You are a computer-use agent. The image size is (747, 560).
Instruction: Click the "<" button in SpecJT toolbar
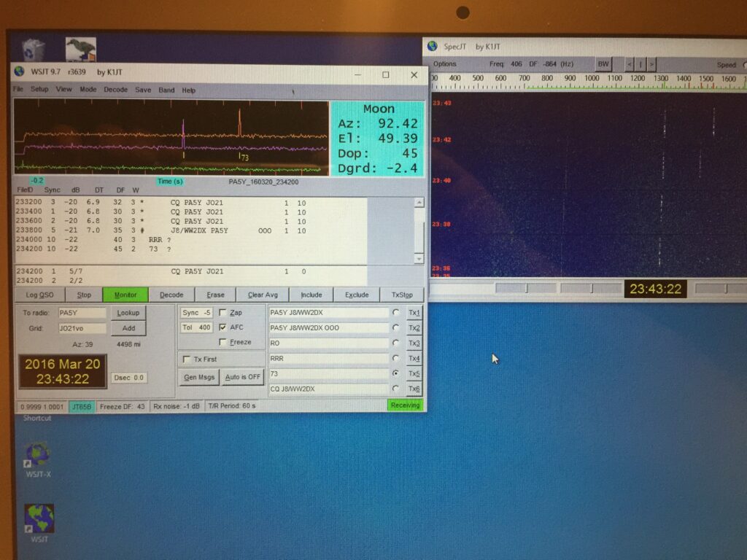pos(630,64)
